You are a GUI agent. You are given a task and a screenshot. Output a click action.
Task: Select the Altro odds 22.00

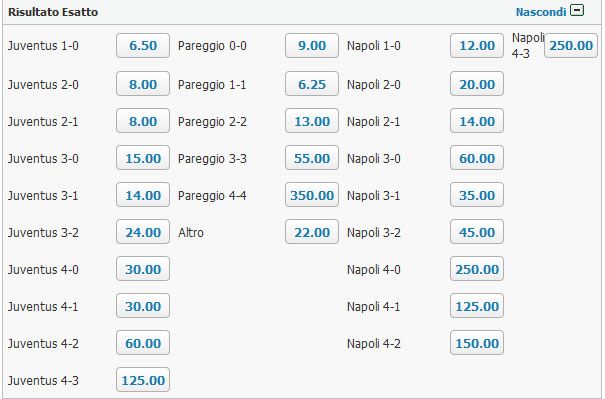(312, 232)
